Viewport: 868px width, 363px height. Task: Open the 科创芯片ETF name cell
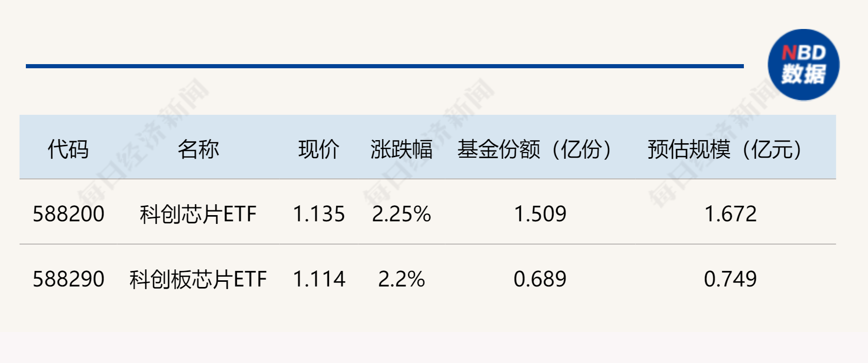198,214
